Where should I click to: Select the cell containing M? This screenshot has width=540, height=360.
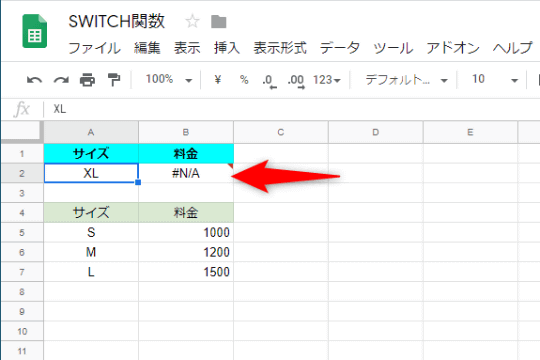tap(91, 252)
